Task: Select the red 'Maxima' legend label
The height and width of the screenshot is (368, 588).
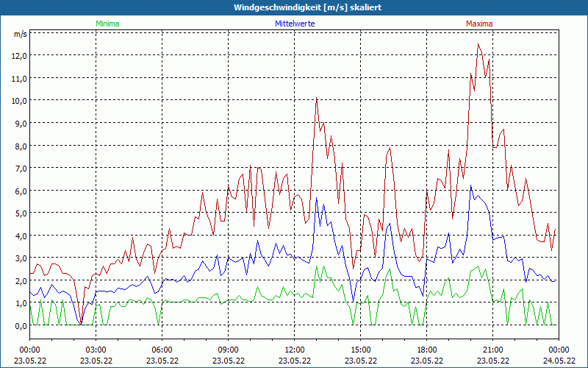Action: pyautogui.click(x=479, y=24)
